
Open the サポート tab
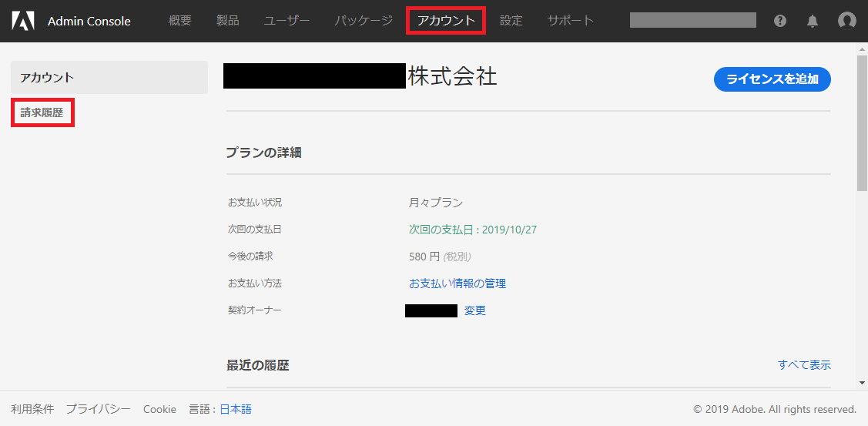tap(571, 21)
